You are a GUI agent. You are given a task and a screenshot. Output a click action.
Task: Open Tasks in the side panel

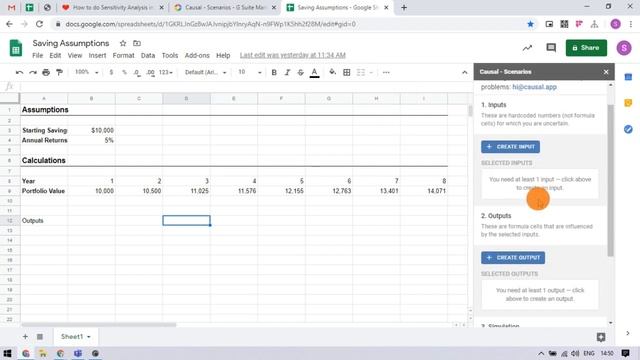(628, 129)
